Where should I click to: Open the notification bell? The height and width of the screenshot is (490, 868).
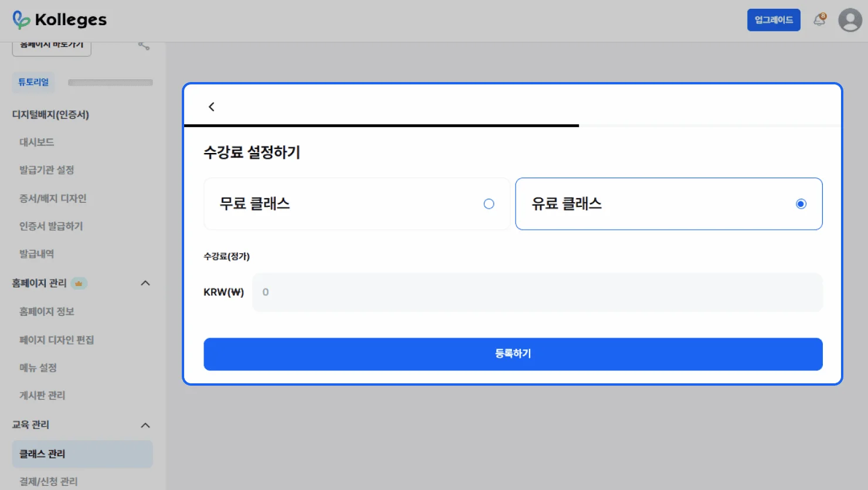point(819,20)
